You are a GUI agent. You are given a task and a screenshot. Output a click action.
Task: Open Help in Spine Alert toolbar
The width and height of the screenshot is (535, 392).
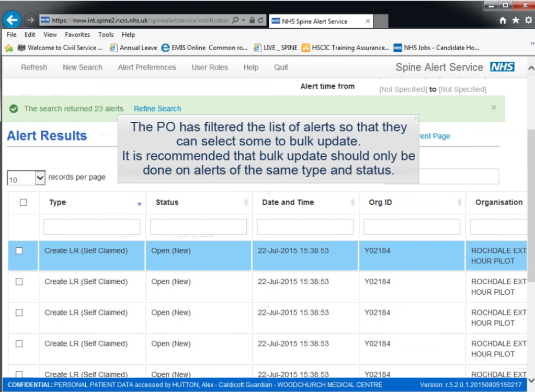(x=251, y=67)
